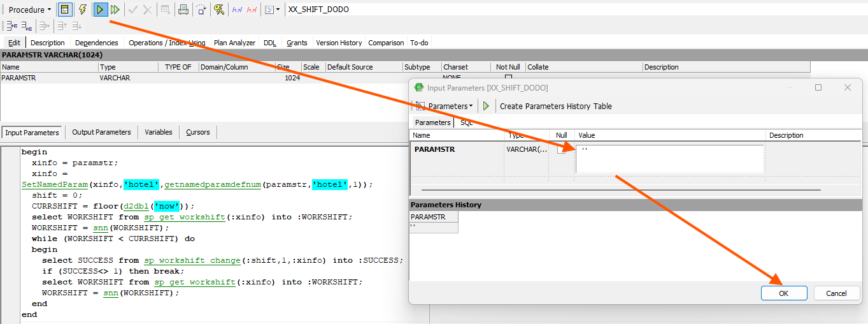Click the green Execute procedure play icon

pos(100,10)
